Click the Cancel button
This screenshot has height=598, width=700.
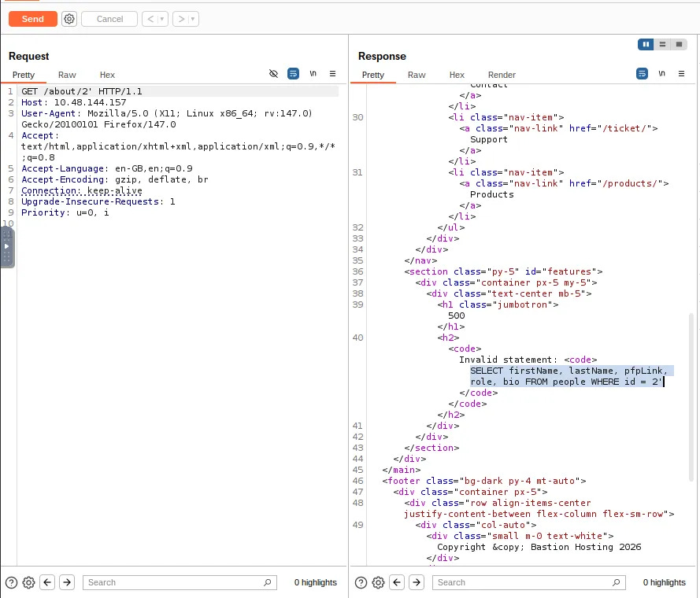pyautogui.click(x=109, y=19)
